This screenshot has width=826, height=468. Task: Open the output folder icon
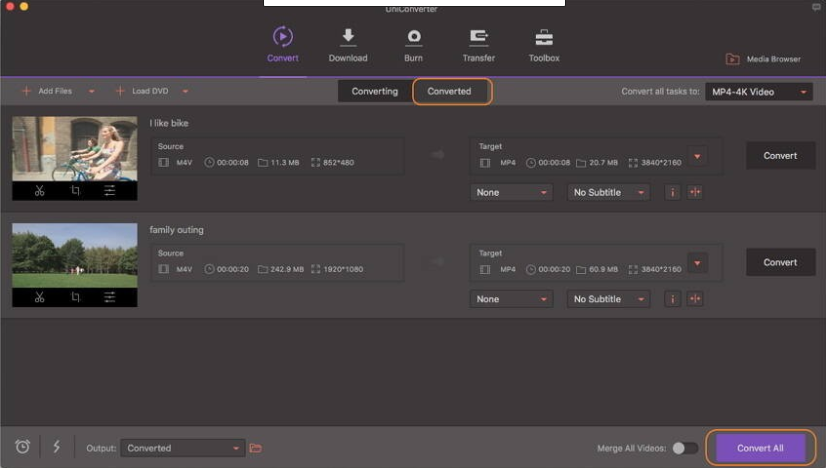pyautogui.click(x=255, y=448)
